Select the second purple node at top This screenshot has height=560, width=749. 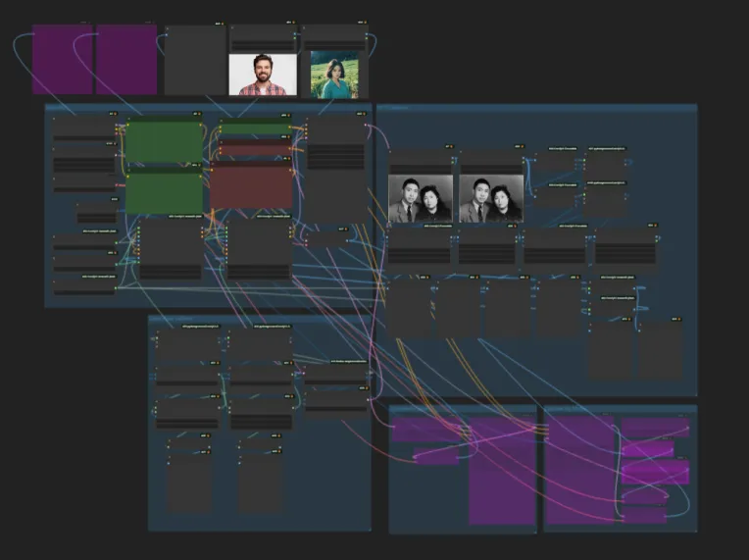(126, 60)
